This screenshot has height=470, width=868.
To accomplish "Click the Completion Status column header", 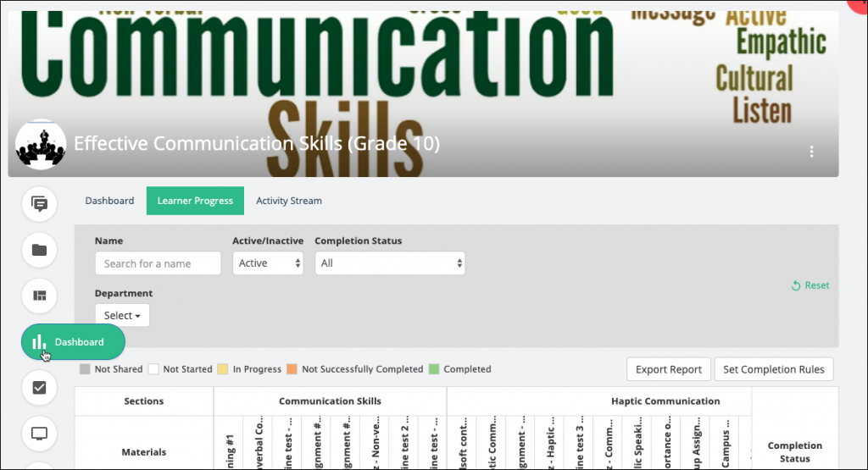I will 795,451.
